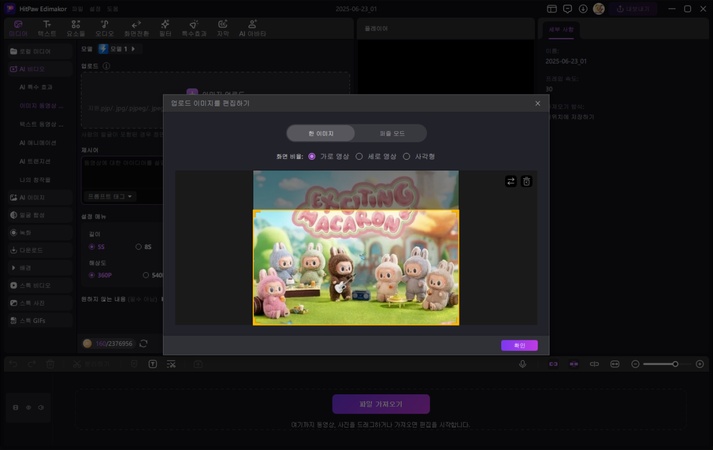Select AI 특수 효과 in sidebar
The image size is (713, 450).
(36, 87)
